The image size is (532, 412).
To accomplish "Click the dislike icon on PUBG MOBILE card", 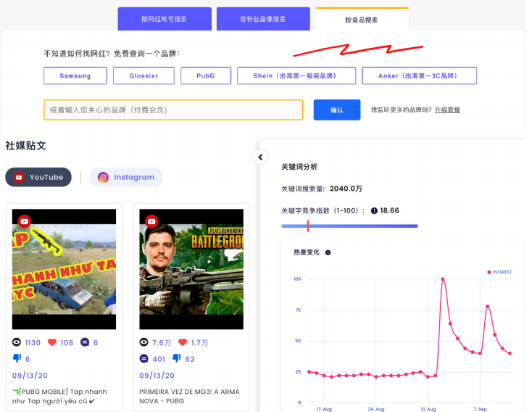I will (x=17, y=358).
